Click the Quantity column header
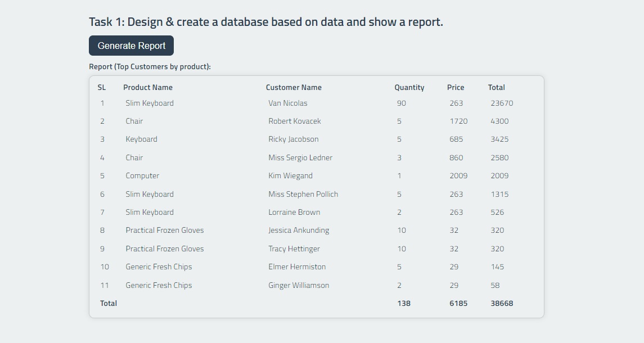 (408, 87)
